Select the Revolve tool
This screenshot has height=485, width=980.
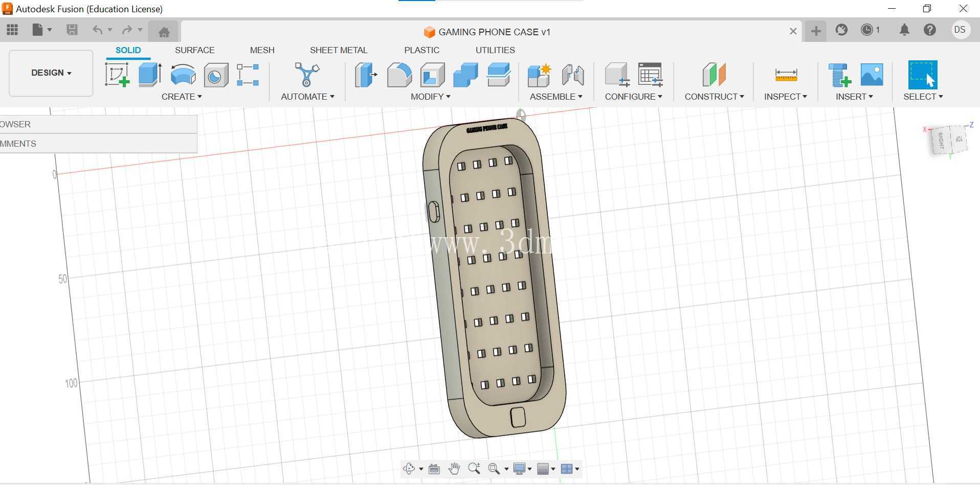click(183, 75)
